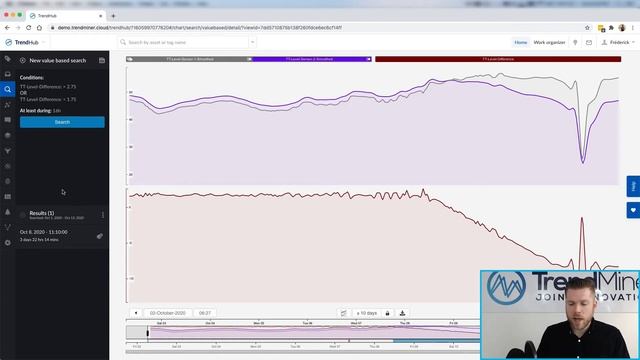Viewport: 640px width, 360px height.
Task: Click the horizontal scrollbar under the timeline
Action: pyautogui.click(x=303, y=351)
